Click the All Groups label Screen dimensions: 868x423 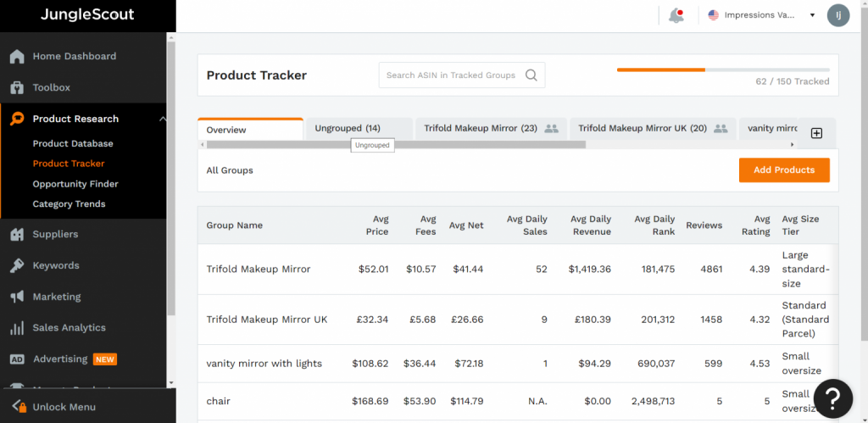click(230, 170)
